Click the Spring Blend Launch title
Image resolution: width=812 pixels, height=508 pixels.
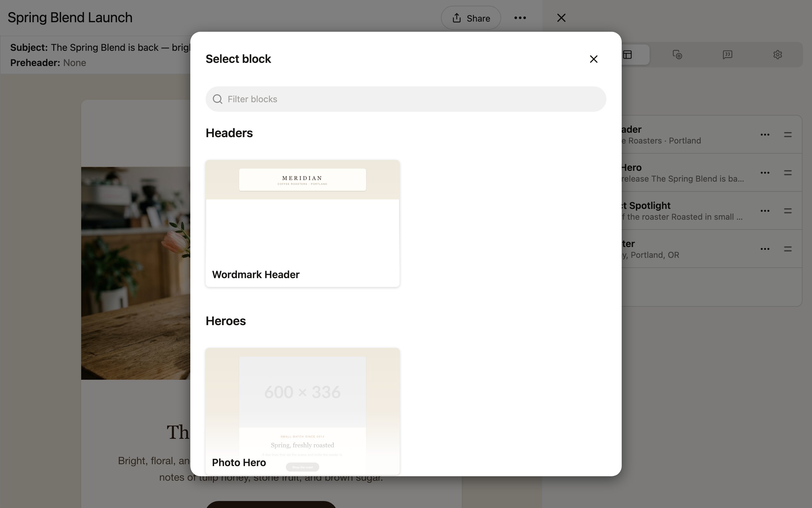click(70, 17)
